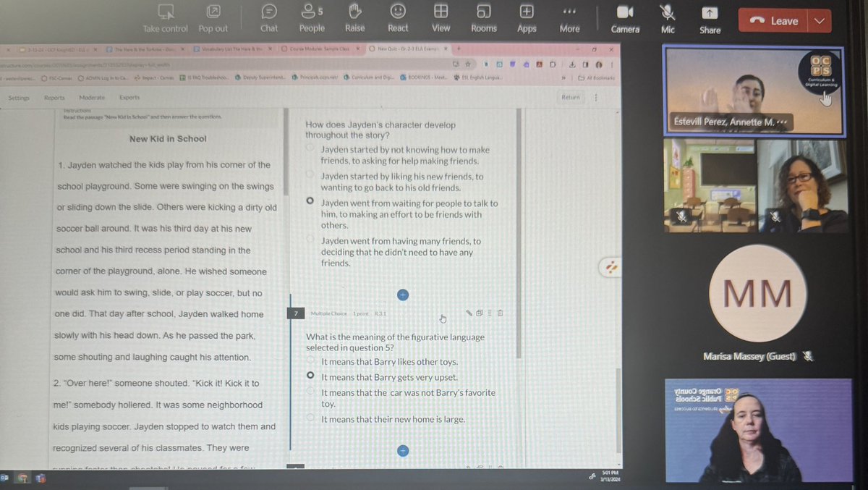Open the React emoji options
The width and height of the screenshot is (868, 490).
[x=398, y=12]
